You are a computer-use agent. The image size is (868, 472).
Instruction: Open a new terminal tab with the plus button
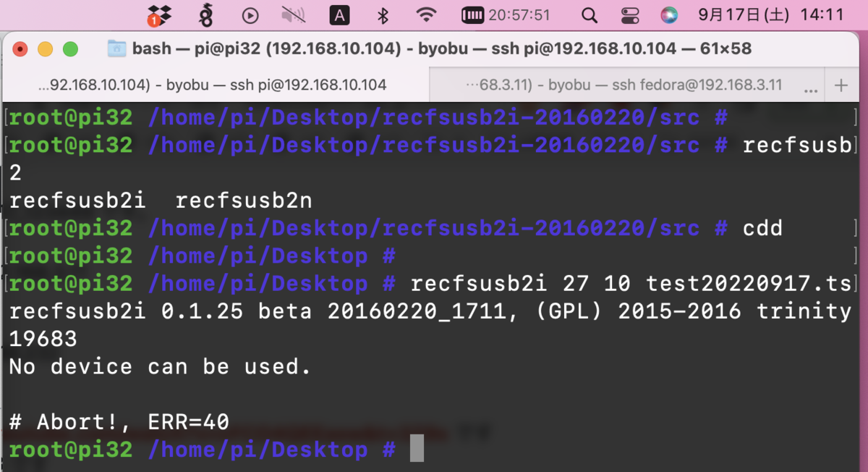(843, 85)
